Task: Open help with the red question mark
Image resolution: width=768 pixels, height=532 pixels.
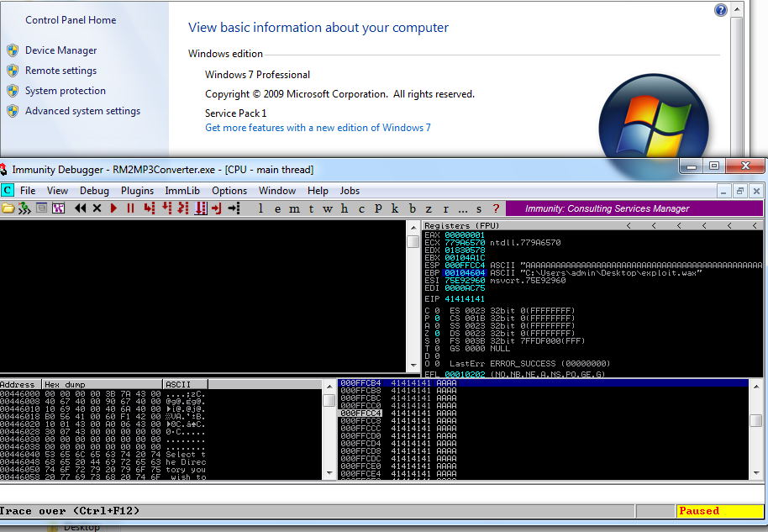Action: pos(496,208)
